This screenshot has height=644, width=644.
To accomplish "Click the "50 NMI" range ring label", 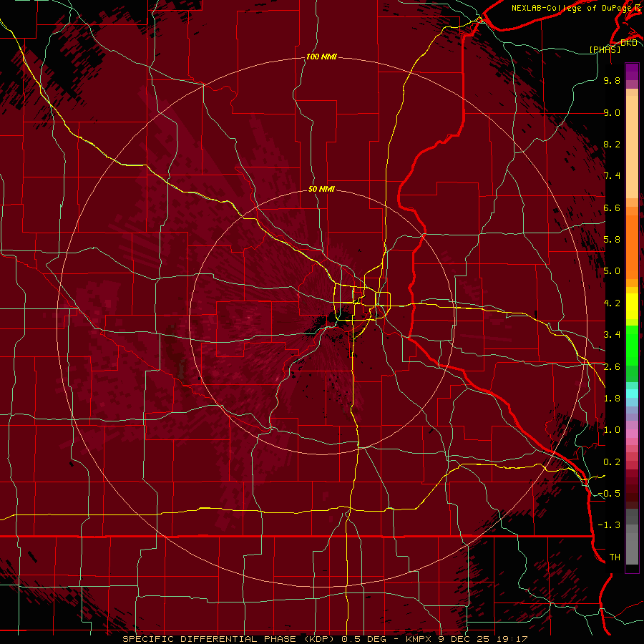I will tap(321, 189).
